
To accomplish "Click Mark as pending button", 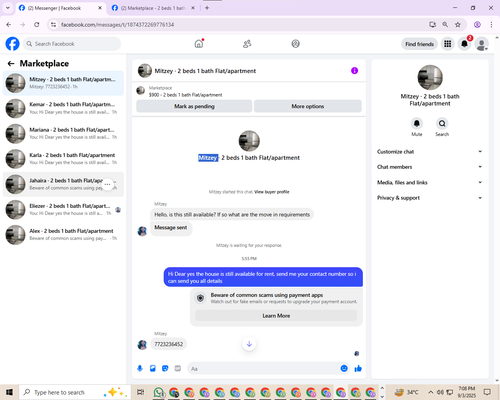I will click(194, 106).
